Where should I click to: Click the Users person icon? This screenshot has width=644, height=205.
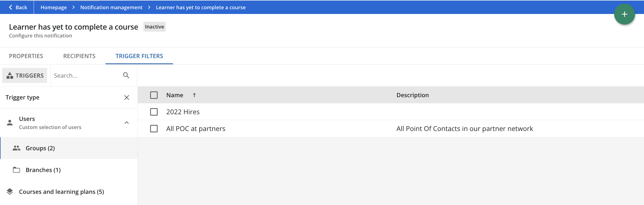10,123
